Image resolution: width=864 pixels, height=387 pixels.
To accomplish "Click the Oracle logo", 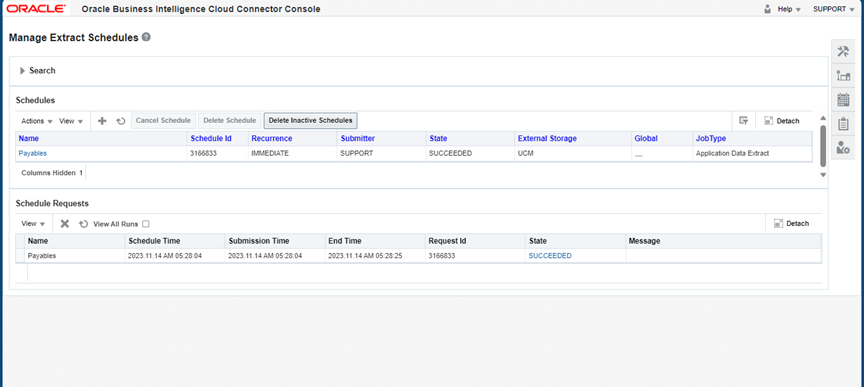I will [x=36, y=9].
